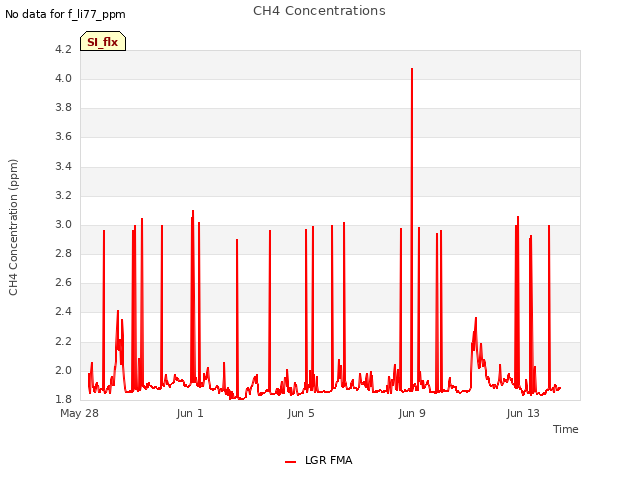
Task: Click the 2.4 y-axis tick label
Action: (x=63, y=311)
